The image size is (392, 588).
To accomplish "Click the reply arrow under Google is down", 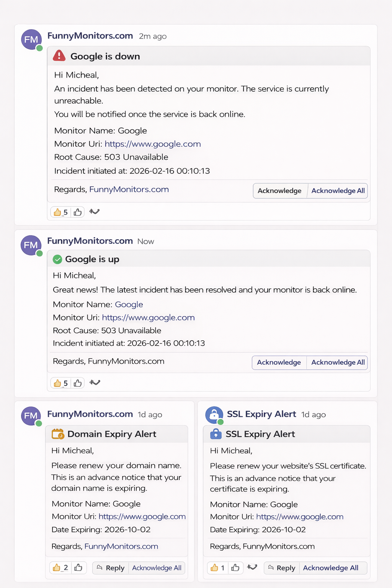I will pos(95,211).
